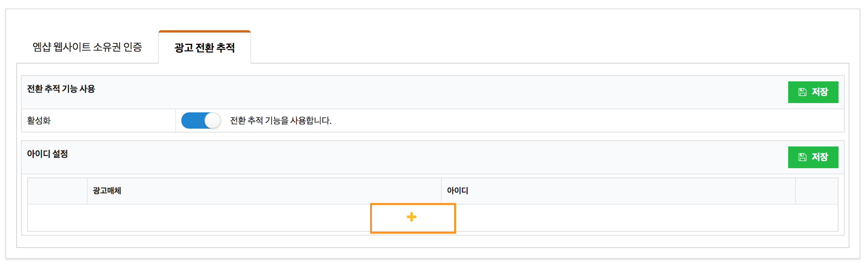
Task: Click the blank header cell right of 아이디 column
Action: [x=816, y=191]
